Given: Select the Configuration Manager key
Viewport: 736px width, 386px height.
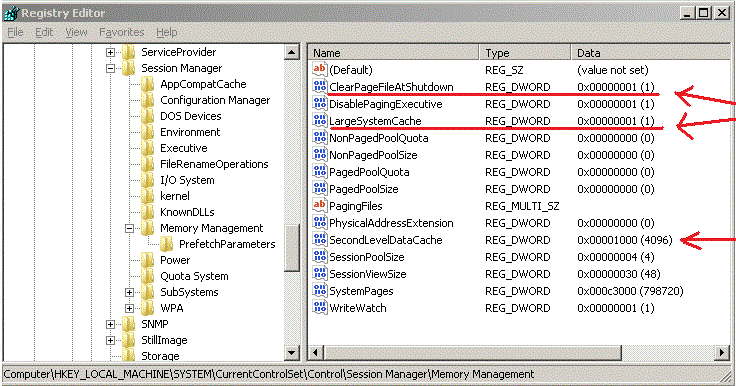Looking at the screenshot, I should click(x=215, y=100).
